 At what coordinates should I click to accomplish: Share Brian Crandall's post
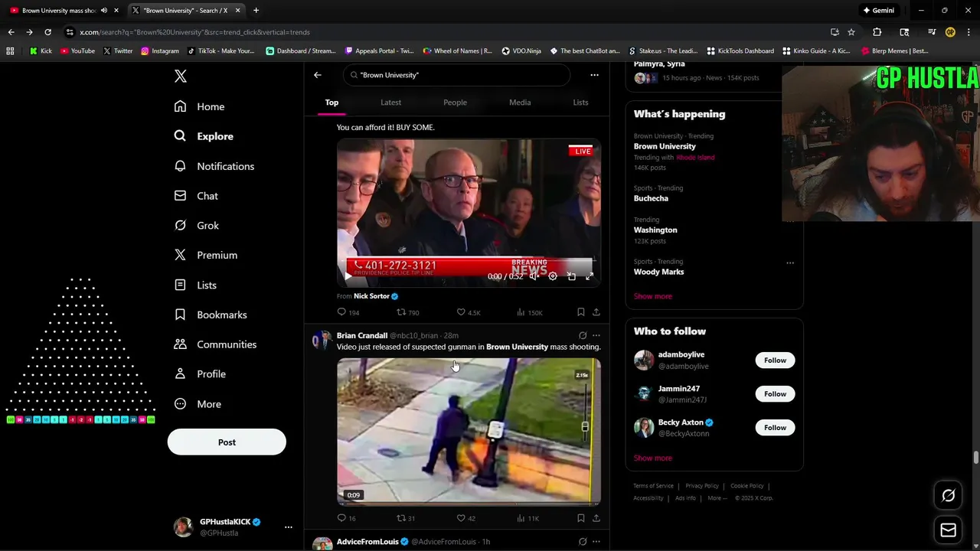coord(596,518)
